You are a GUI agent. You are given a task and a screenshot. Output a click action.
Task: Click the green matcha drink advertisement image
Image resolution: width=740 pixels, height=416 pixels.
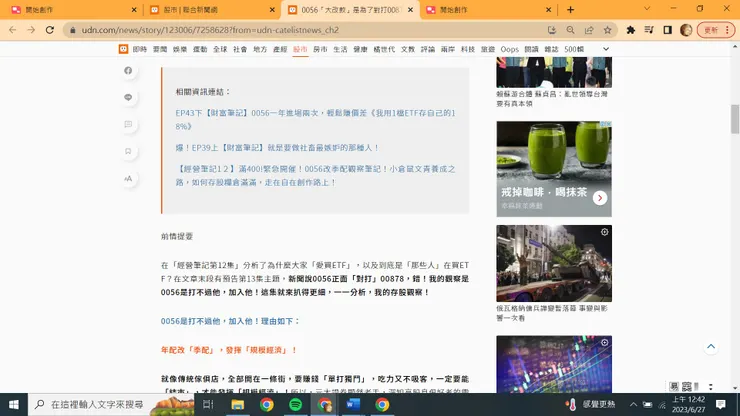[554, 169]
